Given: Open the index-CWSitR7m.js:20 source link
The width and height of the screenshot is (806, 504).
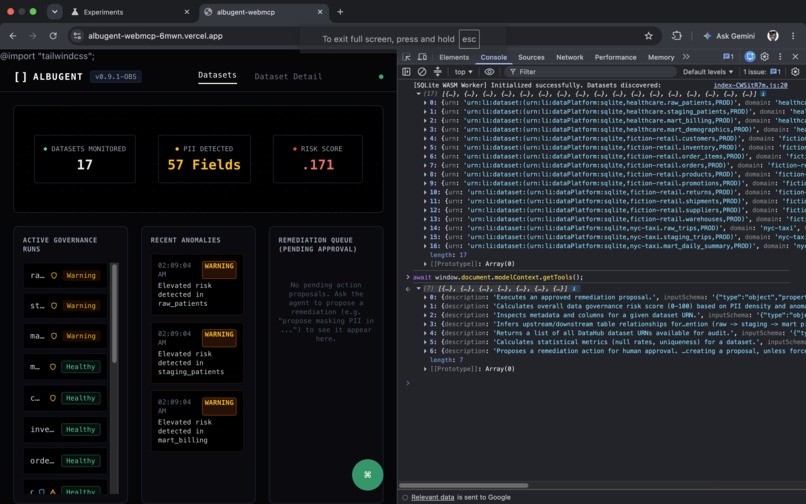Looking at the screenshot, I should pos(750,85).
